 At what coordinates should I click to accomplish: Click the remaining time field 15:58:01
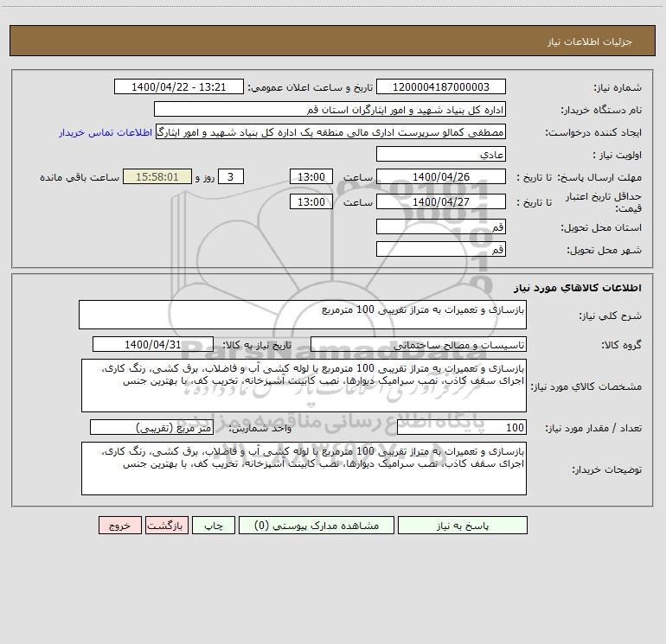pos(157,176)
